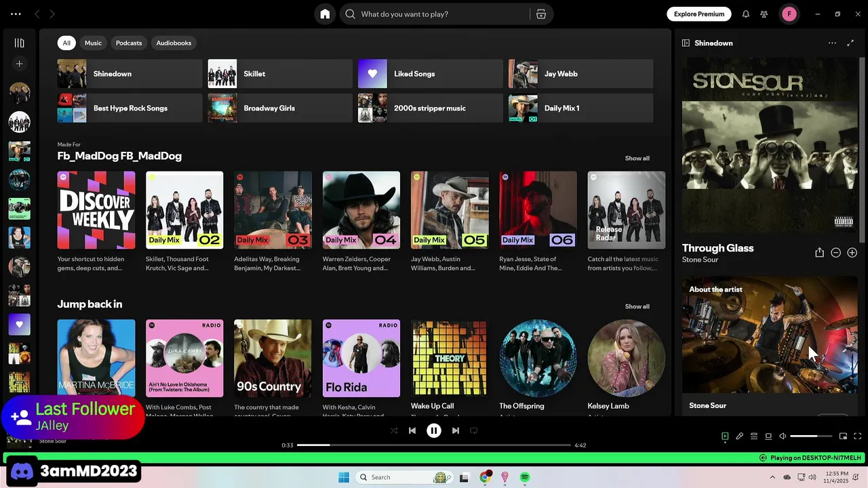Expand Your Library sidebar
The height and width of the screenshot is (488, 868).
19,43
